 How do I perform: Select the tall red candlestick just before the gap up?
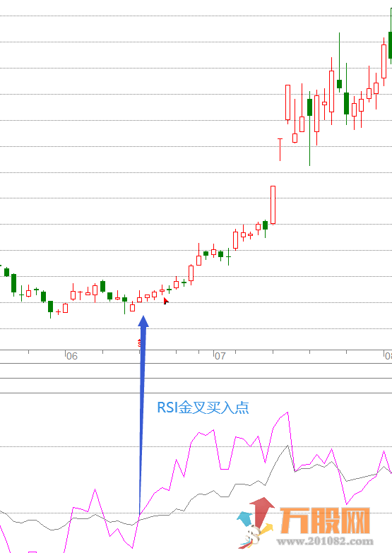click(x=273, y=205)
